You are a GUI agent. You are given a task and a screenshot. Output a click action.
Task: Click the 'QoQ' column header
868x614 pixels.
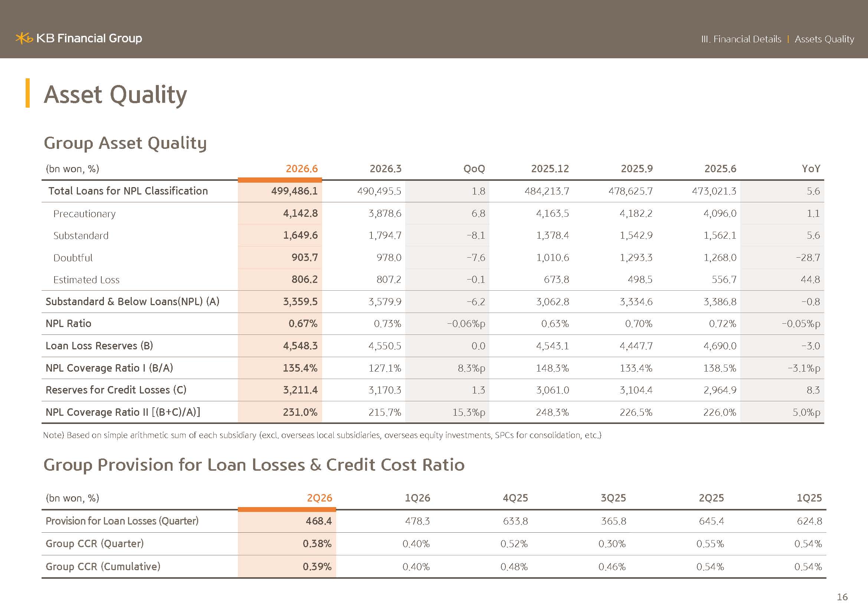(474, 169)
